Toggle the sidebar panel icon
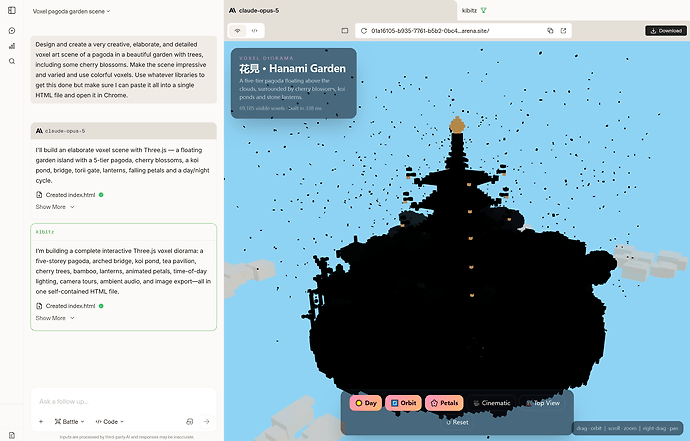This screenshot has width=690, height=441. pyautogui.click(x=12, y=11)
